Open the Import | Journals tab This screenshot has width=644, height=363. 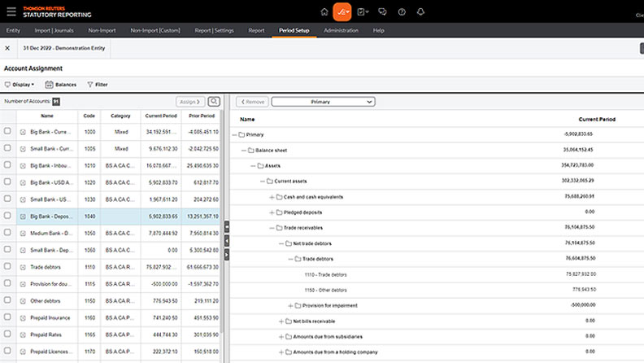tap(54, 30)
